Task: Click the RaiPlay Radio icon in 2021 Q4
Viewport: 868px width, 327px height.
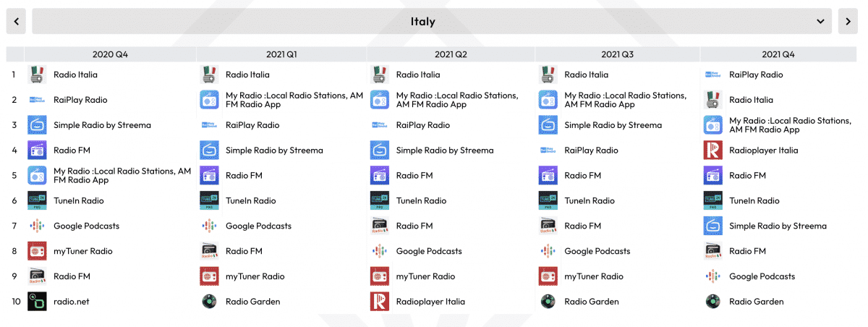Action: click(712, 75)
